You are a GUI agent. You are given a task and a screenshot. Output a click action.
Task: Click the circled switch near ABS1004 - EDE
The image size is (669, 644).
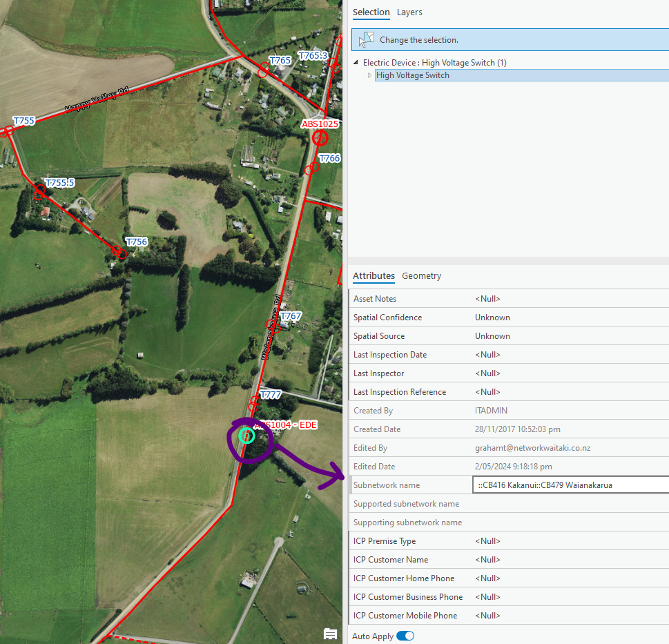tap(247, 436)
